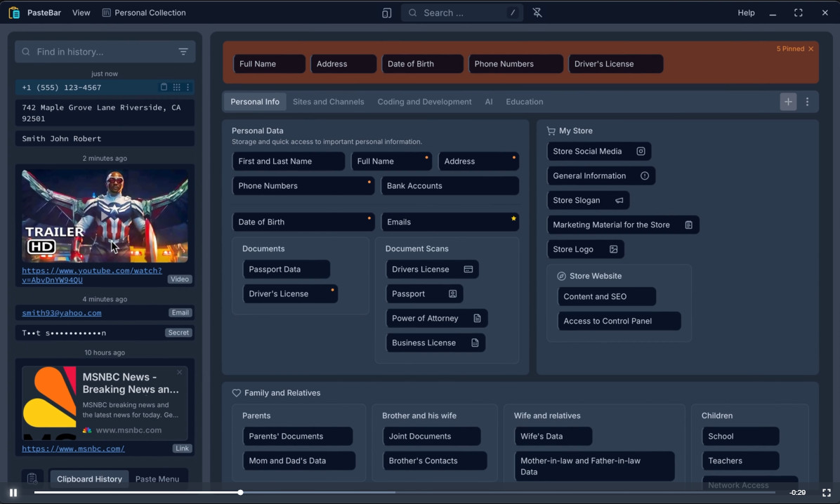Screen dimensions: 840x504
Task: Add a new tab with plus button
Action: [788, 102]
